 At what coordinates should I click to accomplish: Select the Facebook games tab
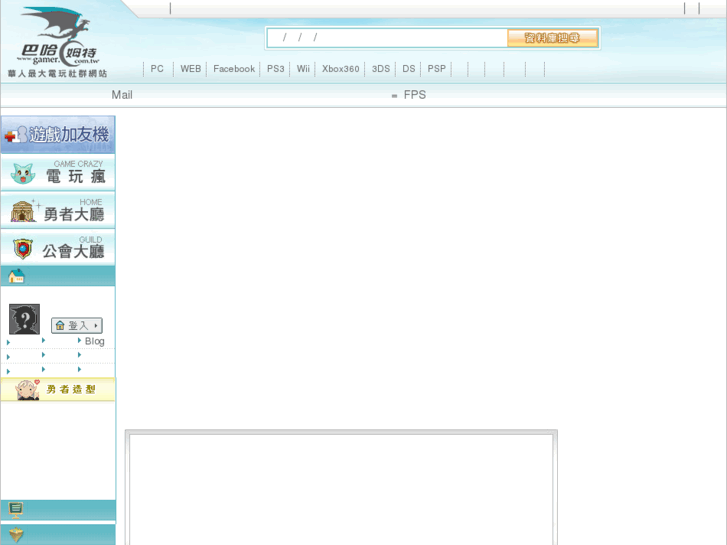pyautogui.click(x=234, y=69)
